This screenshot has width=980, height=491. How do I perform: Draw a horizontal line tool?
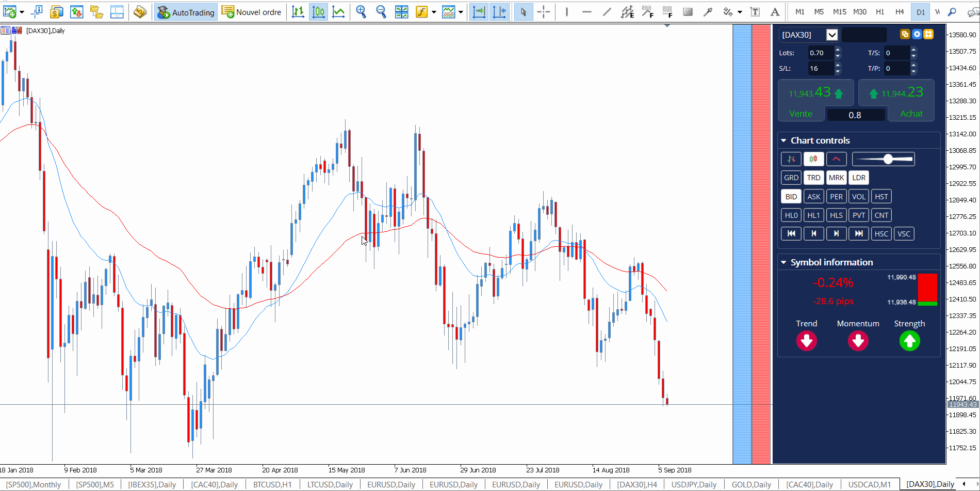586,11
